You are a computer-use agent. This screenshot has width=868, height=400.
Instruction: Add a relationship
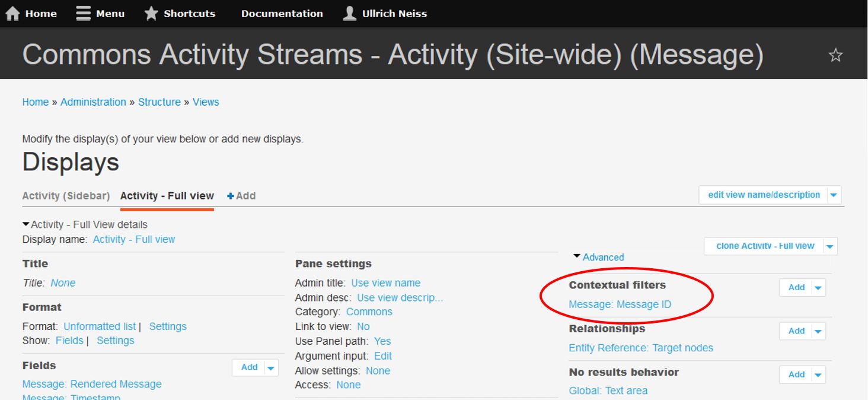pyautogui.click(x=796, y=331)
